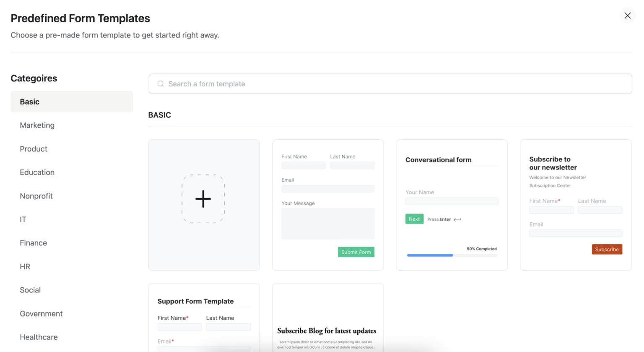Click the search magnifier icon
Image resolution: width=644 pixels, height=352 pixels.
click(x=161, y=83)
